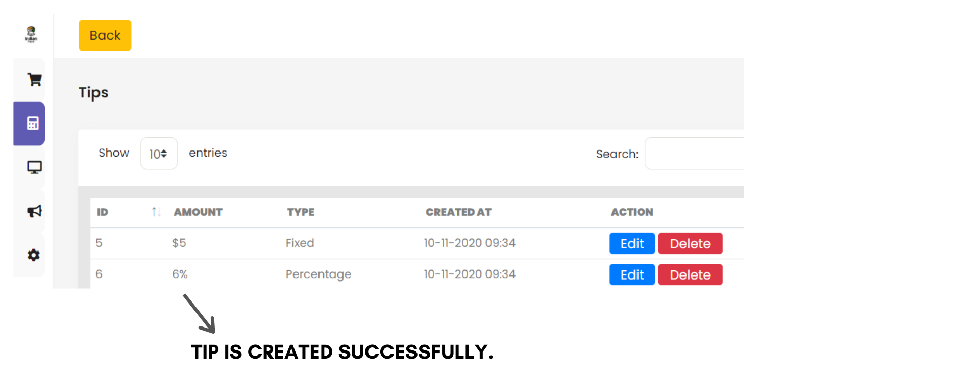Click the ID column header
The width and height of the screenshot is (980, 377).
point(103,212)
